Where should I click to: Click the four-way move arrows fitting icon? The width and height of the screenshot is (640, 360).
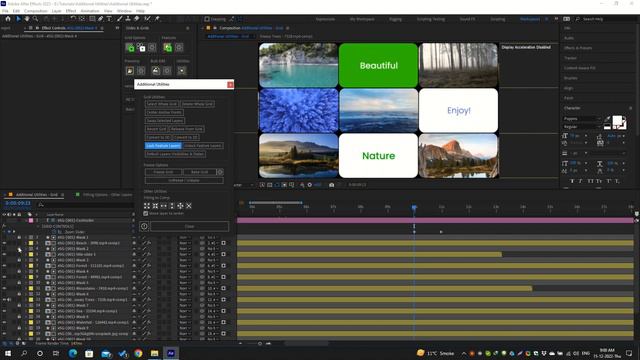(180, 206)
